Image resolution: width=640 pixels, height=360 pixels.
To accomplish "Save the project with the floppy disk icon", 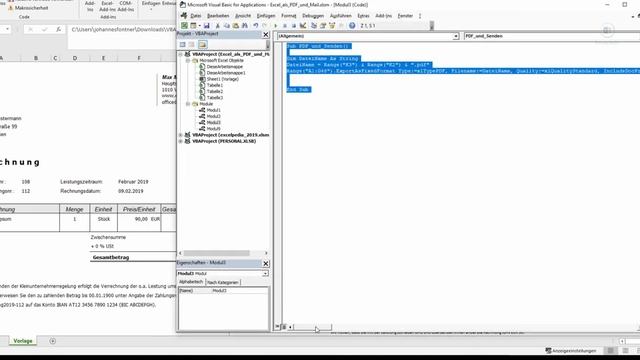I will point(207,26).
